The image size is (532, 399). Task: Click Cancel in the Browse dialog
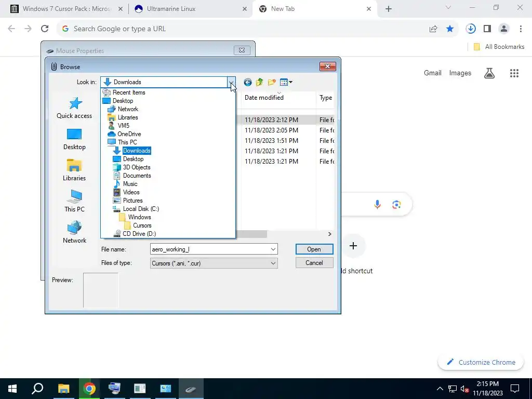(314, 263)
